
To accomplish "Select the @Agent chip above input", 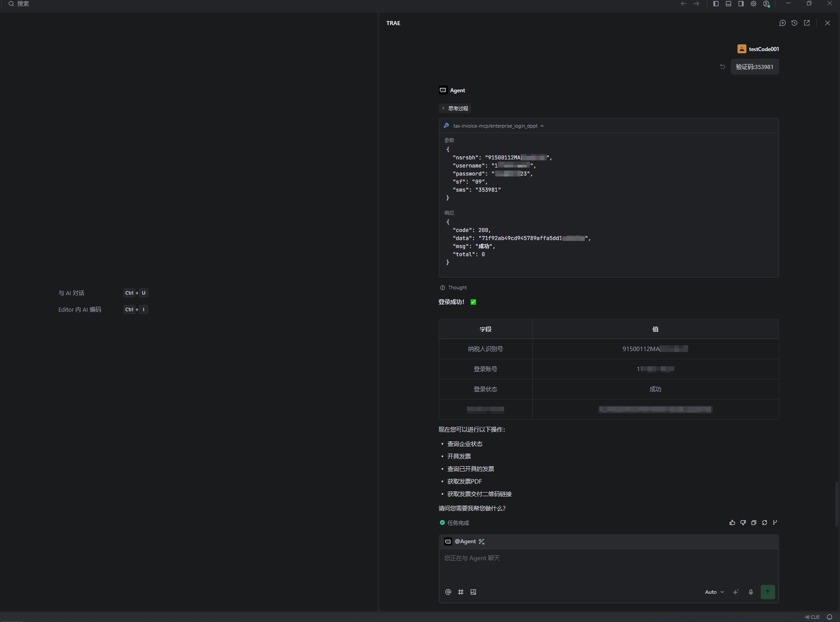I will [x=460, y=541].
